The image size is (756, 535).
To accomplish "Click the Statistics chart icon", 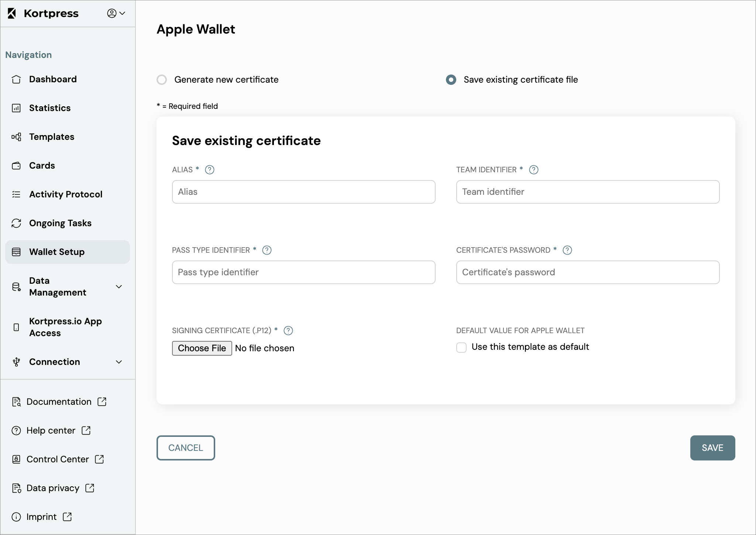I will pos(16,108).
